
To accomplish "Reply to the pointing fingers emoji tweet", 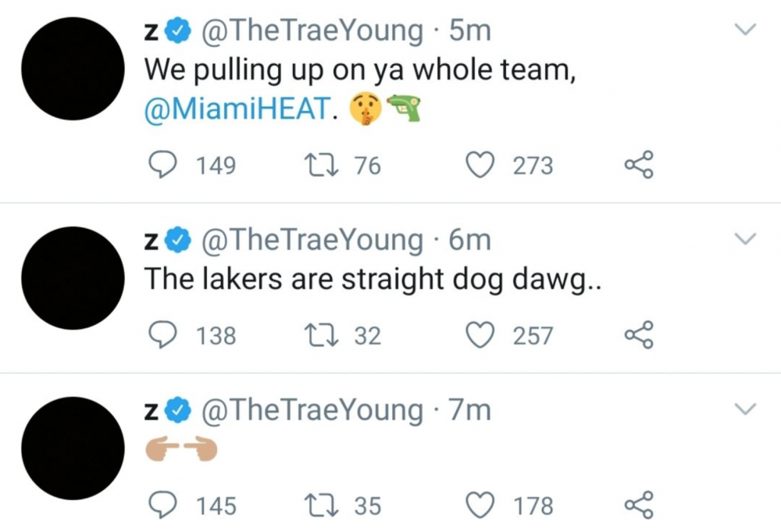I will pos(162,505).
